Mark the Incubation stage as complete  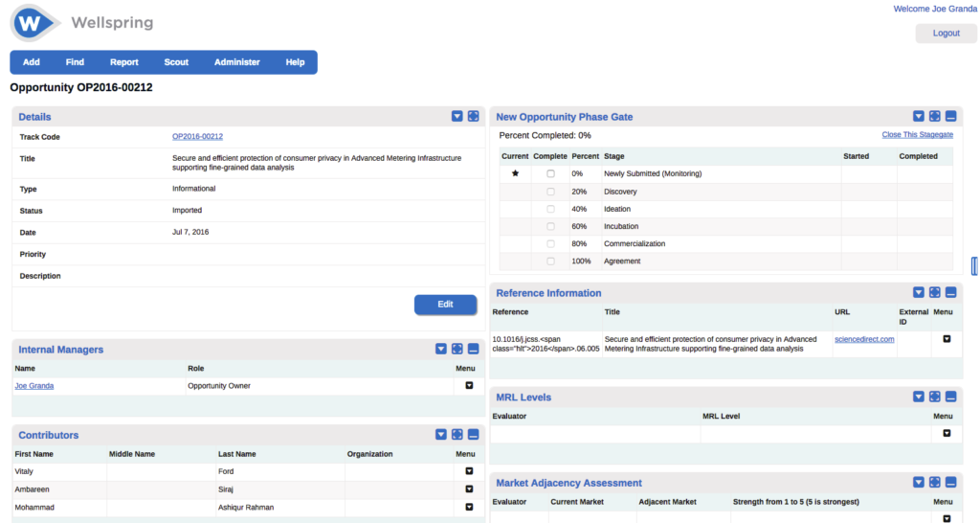[550, 226]
